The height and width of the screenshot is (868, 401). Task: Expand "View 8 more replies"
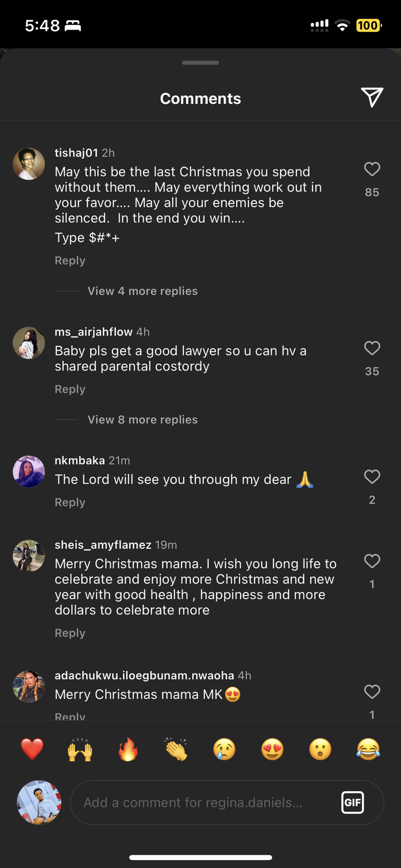pos(142,420)
